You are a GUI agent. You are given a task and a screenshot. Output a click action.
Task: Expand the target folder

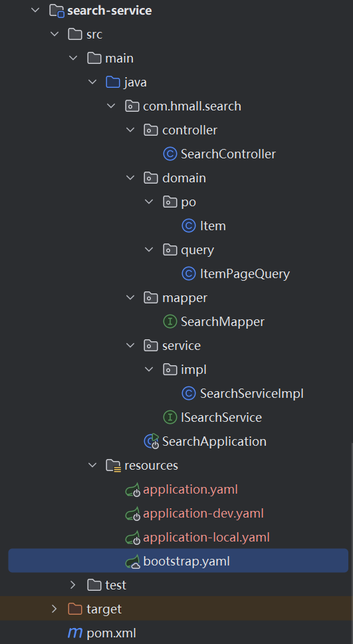55,608
